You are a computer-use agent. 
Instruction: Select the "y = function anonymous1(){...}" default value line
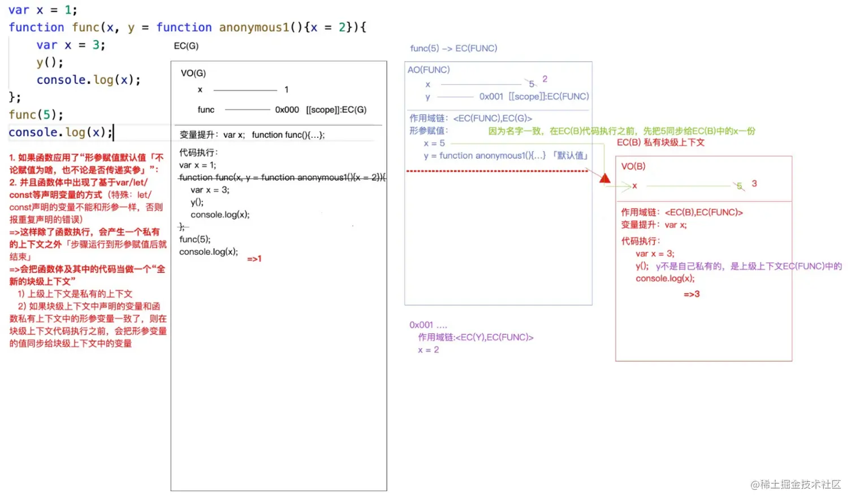coord(506,155)
